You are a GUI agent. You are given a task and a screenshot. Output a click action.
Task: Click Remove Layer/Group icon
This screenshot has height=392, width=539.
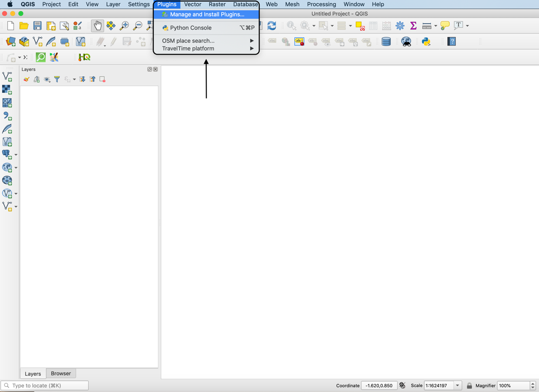(x=102, y=79)
